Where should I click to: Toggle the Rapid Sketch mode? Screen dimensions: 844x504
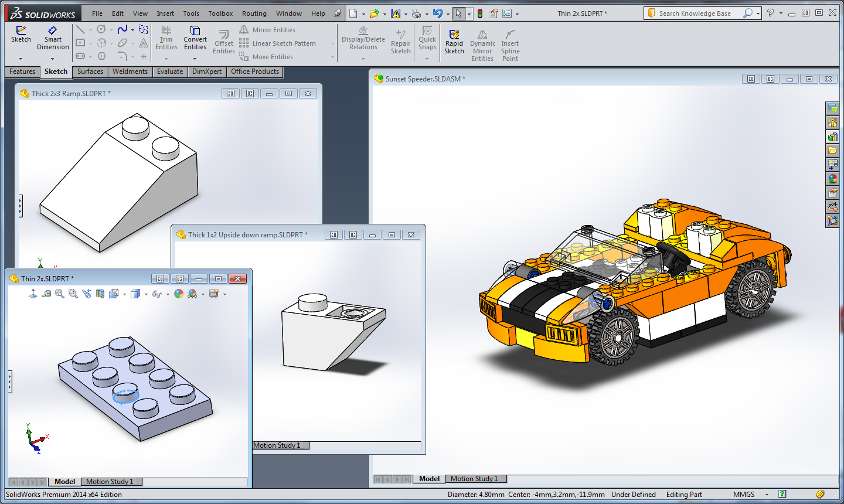tap(454, 42)
